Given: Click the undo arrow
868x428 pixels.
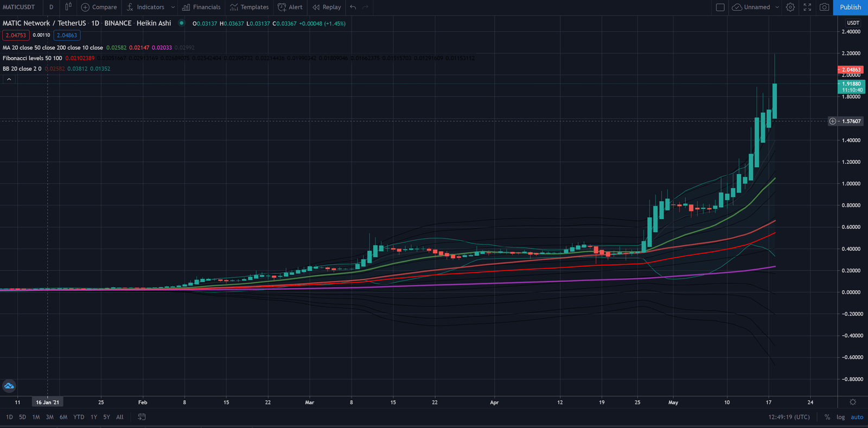Looking at the screenshot, I should tap(353, 7).
